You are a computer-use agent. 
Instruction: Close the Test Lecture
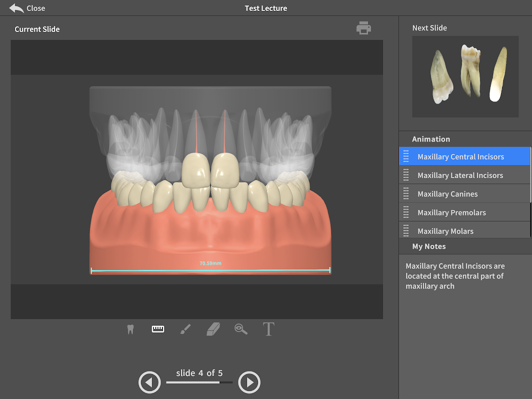(27, 8)
